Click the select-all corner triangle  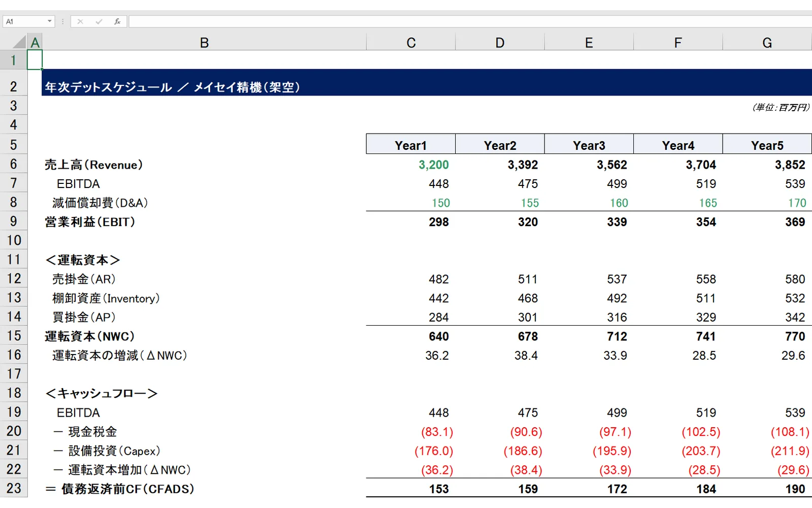pyautogui.click(x=20, y=42)
